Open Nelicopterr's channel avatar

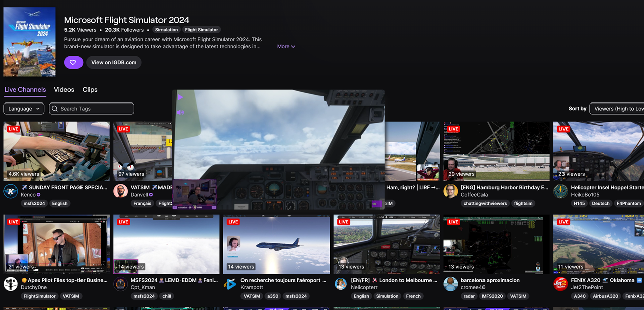[x=341, y=284]
